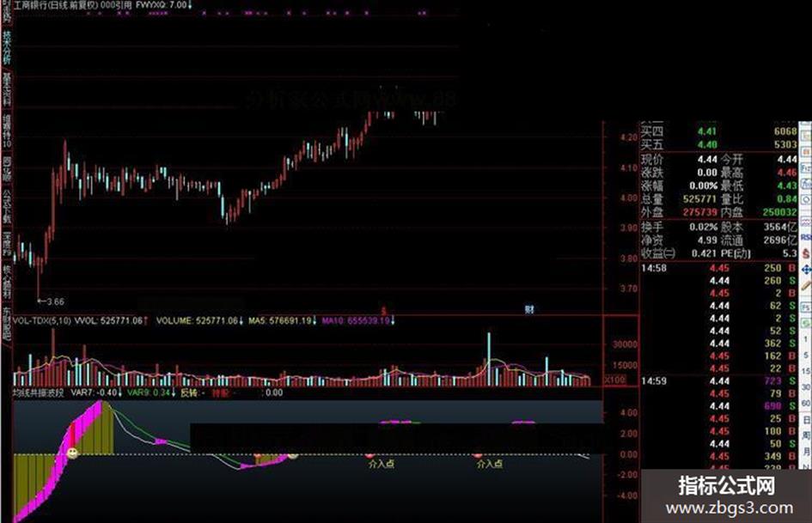Select the 60-minute period button
The width and height of the screenshot is (812, 523).
806,403
